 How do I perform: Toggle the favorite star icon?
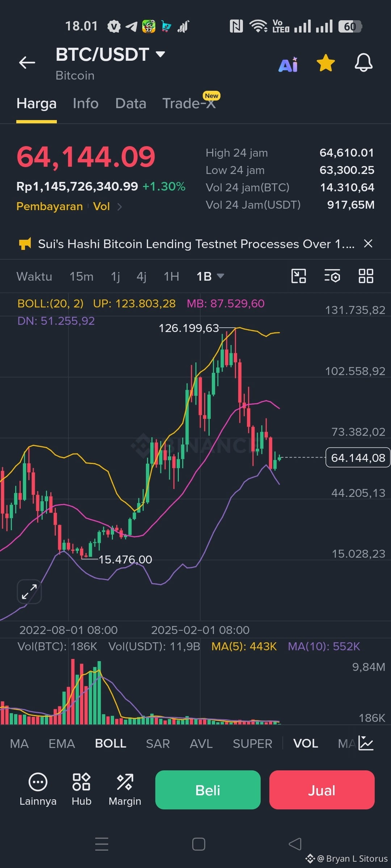[326, 63]
